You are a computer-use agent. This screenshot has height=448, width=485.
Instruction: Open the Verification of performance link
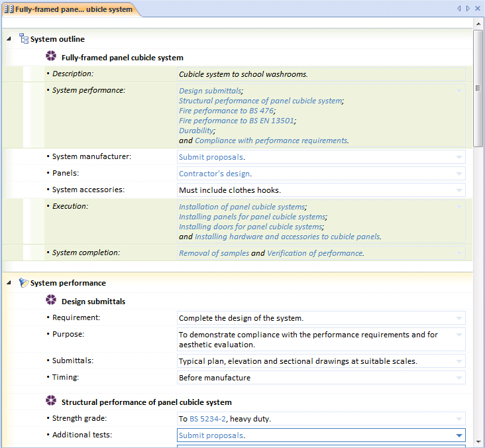point(315,253)
